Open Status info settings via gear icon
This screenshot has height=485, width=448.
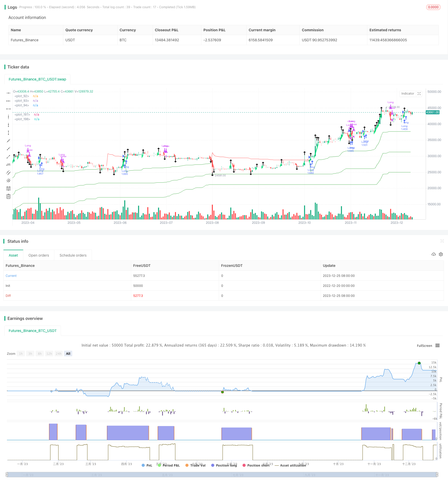coord(441,254)
